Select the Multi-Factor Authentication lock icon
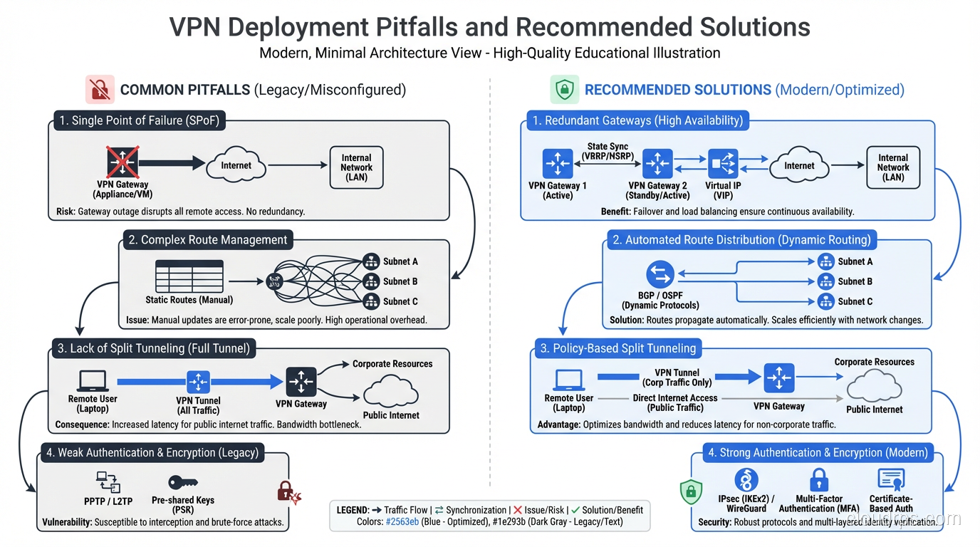980x547 pixels. (x=818, y=481)
